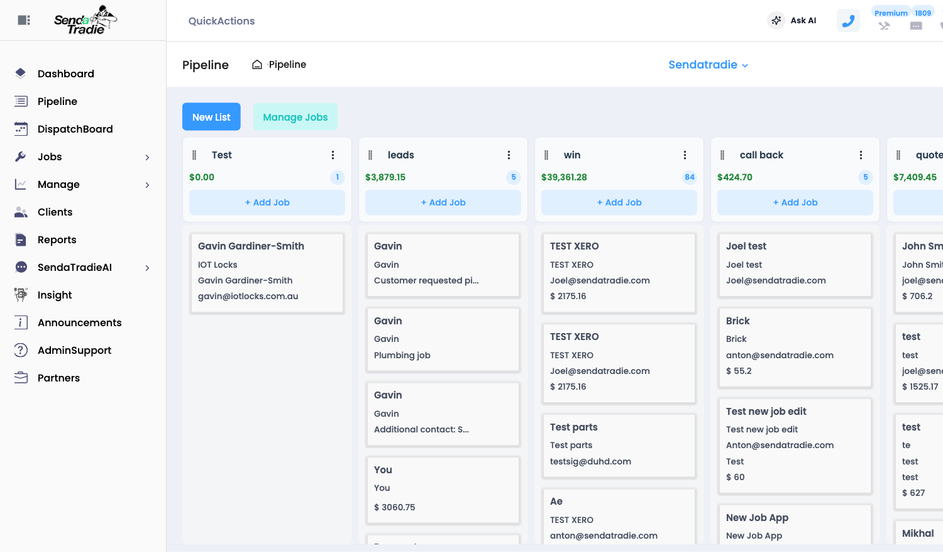
Task: Click the Clients people icon
Action: click(x=21, y=212)
